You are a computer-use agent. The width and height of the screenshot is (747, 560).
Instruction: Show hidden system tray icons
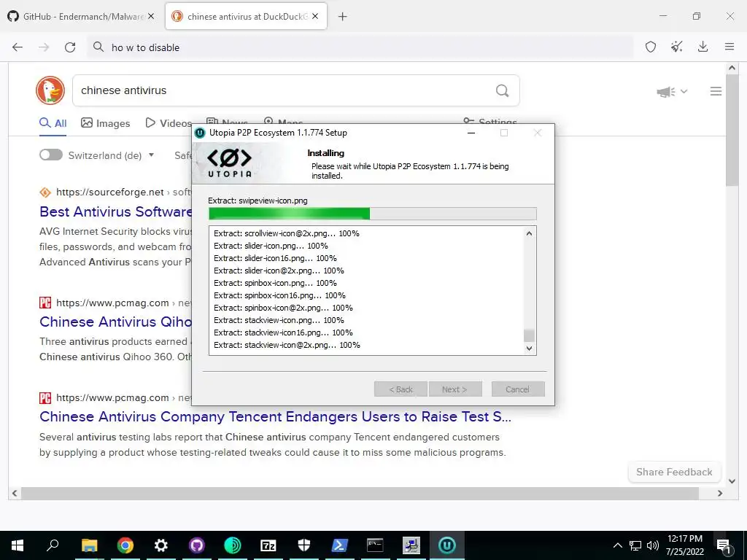click(x=617, y=545)
